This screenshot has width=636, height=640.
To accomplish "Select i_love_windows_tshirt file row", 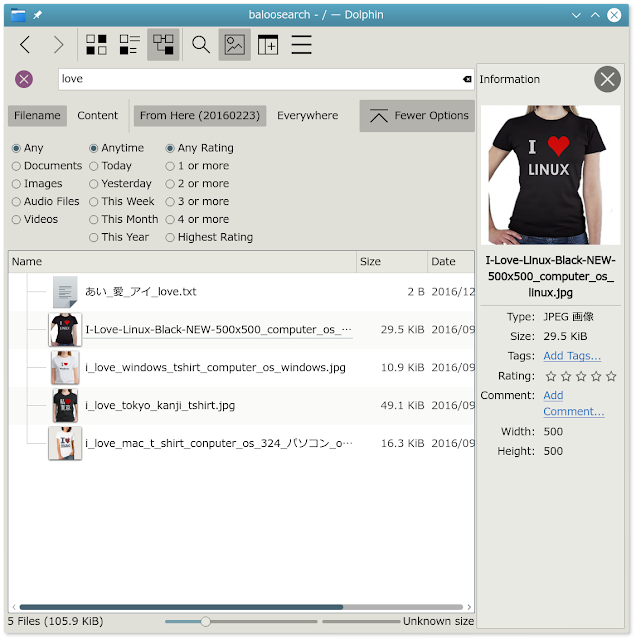I will (242, 367).
